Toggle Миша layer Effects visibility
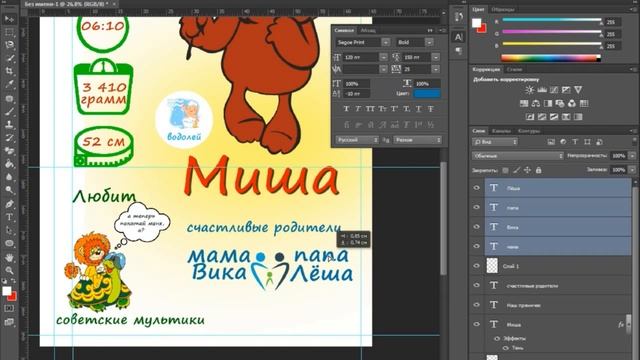The image size is (640, 360). coord(497,338)
